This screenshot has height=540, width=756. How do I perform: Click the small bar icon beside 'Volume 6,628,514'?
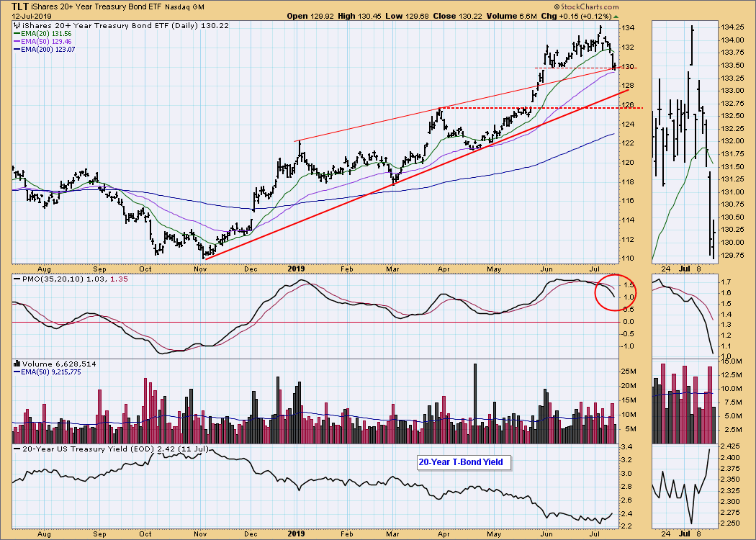(17, 364)
